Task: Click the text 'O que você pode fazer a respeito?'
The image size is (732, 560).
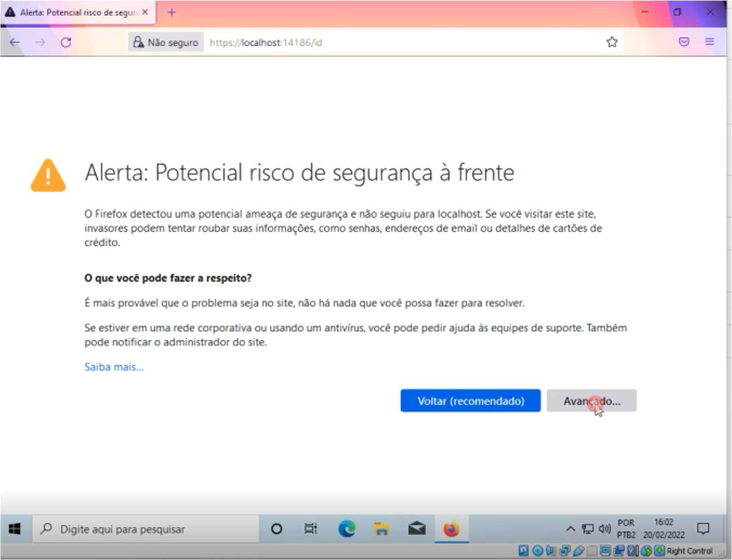Action: pos(168,278)
